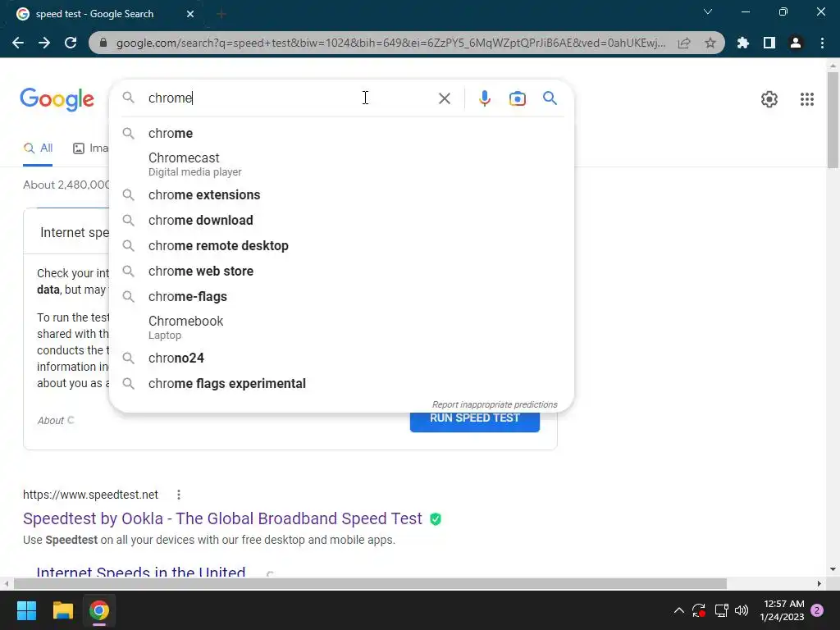840x630 pixels.
Task: Open the tab search dropdown arrow
Action: (x=708, y=11)
